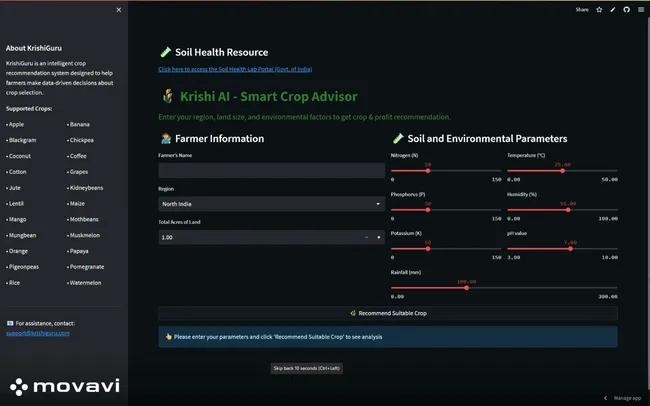Favorite the app with the star icon
The width and height of the screenshot is (650, 406).
[x=599, y=10]
